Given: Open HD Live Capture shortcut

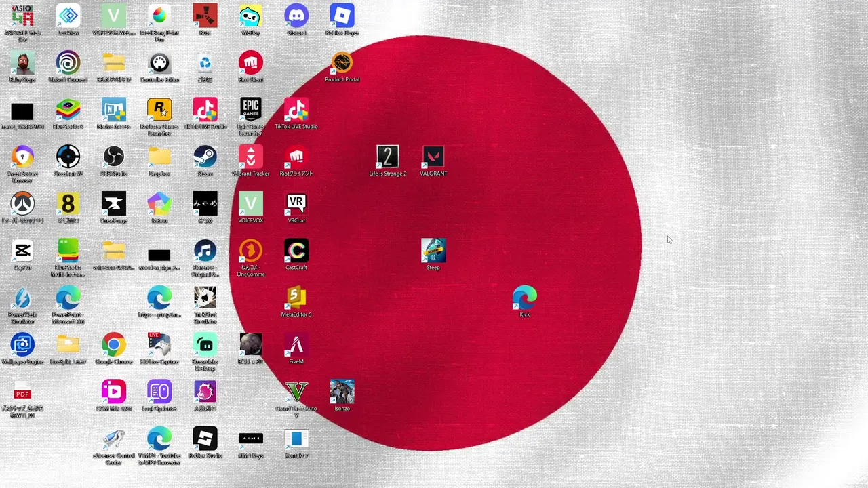Looking at the screenshot, I should coord(159,345).
